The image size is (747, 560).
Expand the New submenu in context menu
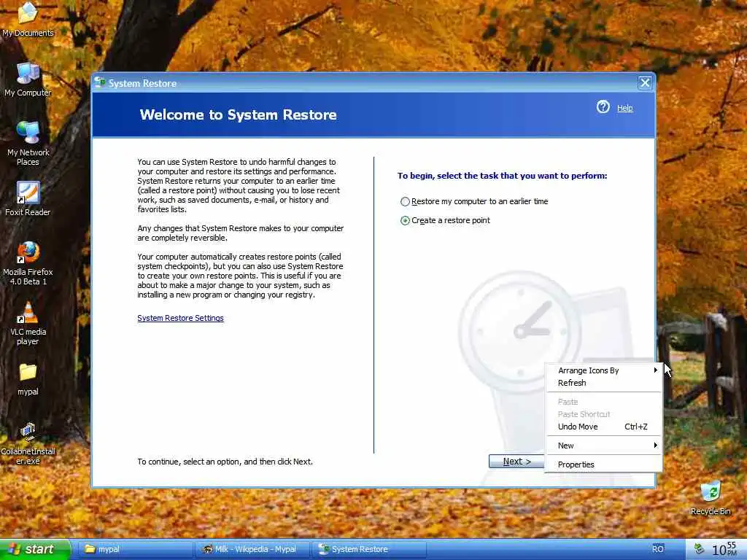tap(603, 446)
